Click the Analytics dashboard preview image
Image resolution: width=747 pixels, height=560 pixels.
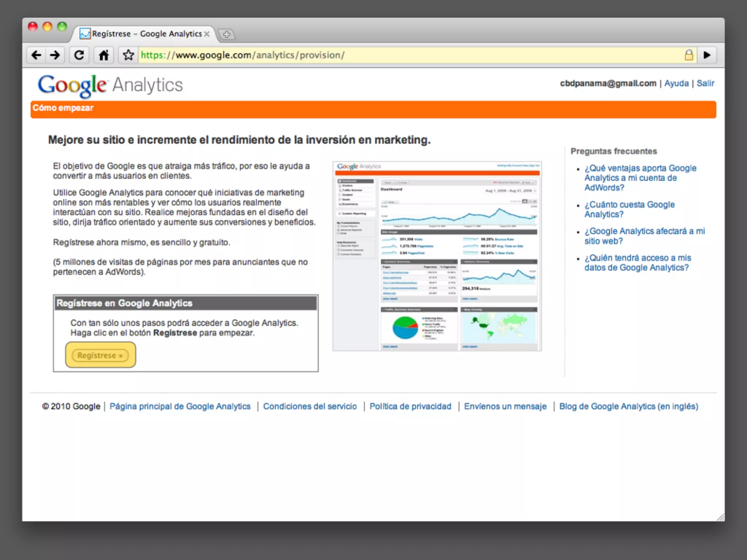(x=437, y=256)
